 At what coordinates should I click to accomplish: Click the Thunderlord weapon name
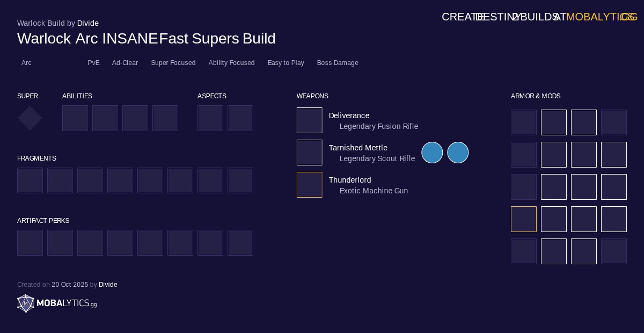coord(350,180)
